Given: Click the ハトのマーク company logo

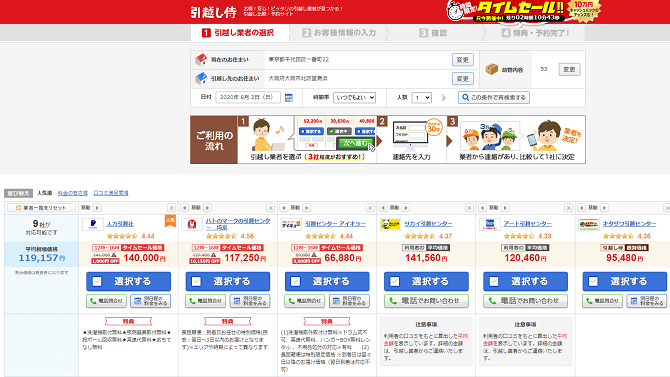Looking at the screenshot, I should [x=192, y=224].
